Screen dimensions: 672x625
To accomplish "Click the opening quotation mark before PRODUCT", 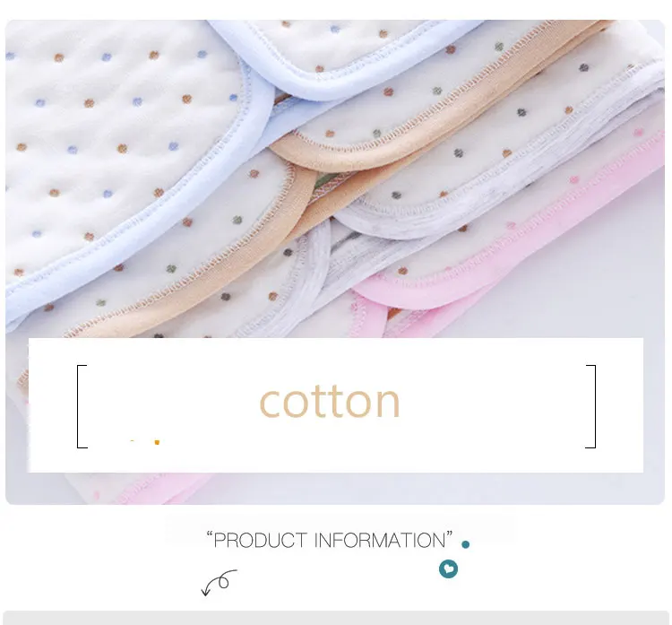I will point(210,534).
